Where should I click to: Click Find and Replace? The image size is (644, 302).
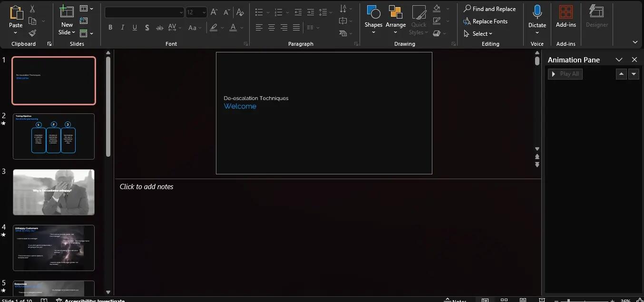489,9
